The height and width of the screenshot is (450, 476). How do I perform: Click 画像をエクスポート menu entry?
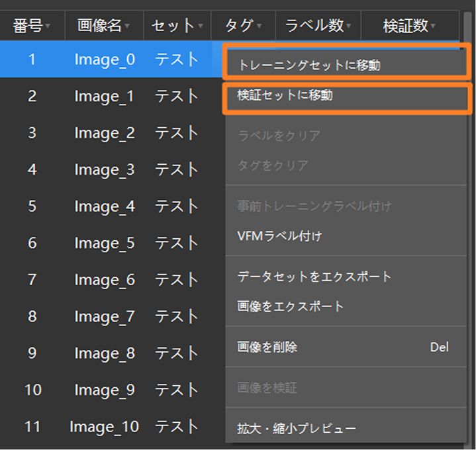tap(346, 306)
